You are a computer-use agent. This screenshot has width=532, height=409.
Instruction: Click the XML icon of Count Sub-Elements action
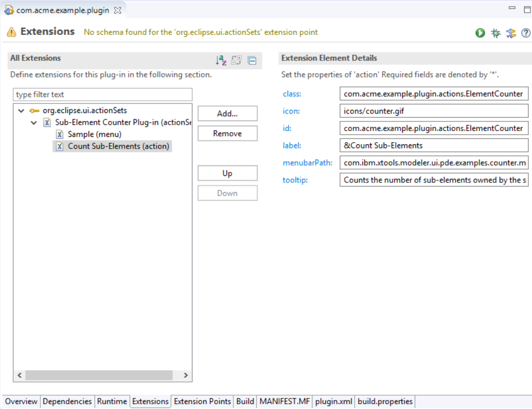[60, 146]
